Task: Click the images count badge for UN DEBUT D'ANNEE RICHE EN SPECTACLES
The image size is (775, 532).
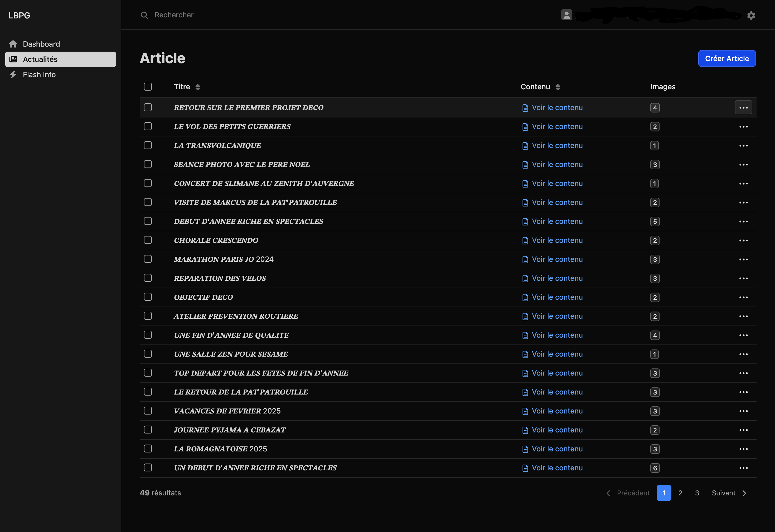Action: coord(655,468)
